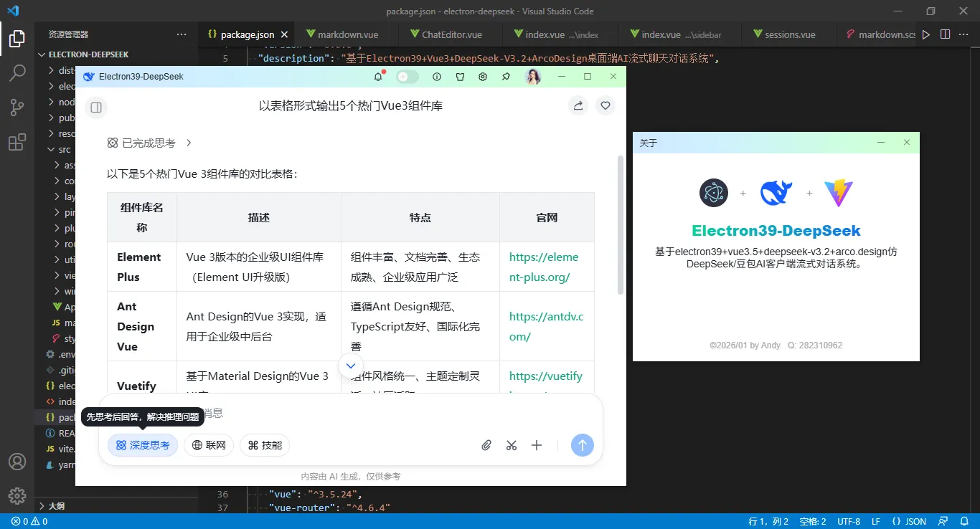Expand the 已完成思考 reasoning section

pyautogui.click(x=149, y=143)
